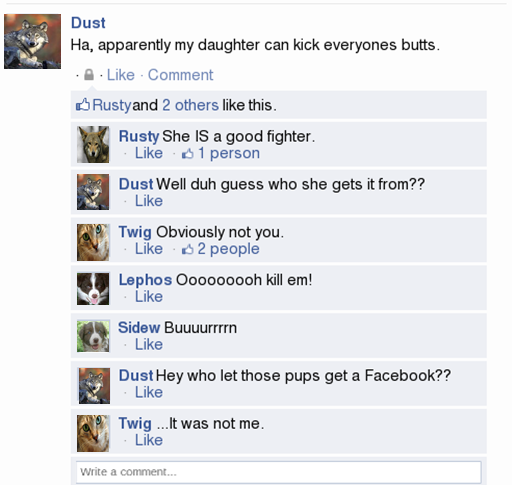Like the main post by Dust

point(121,75)
